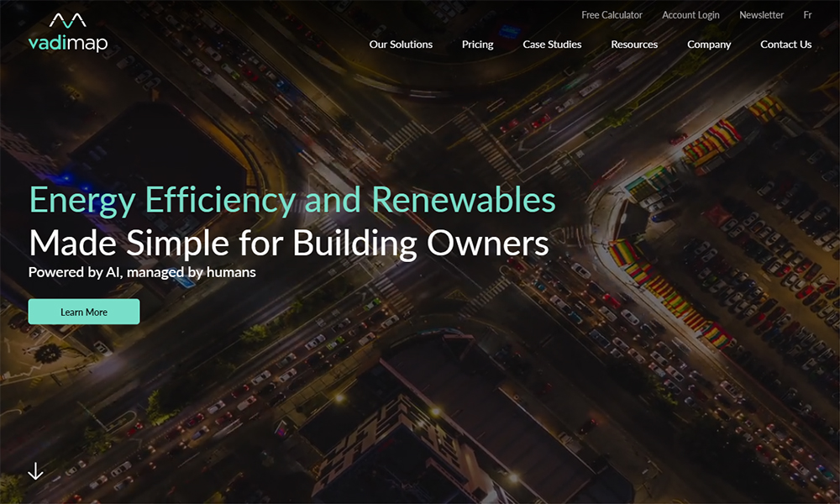Click the vadimap wave logo icon

coord(67,20)
